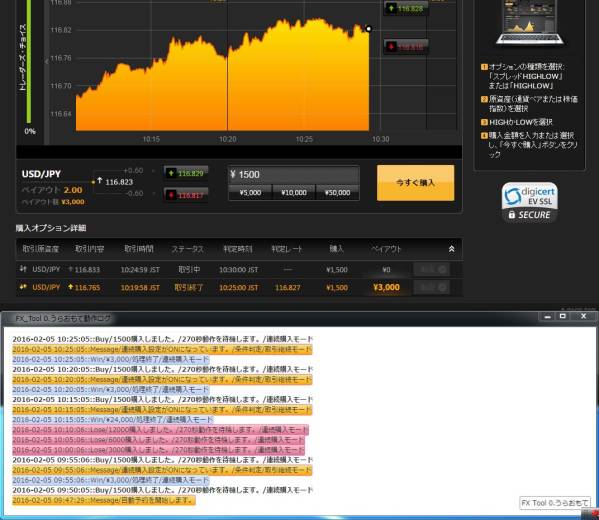Image resolution: width=599 pixels, height=520 pixels.
Task: Click the red down-arrow price tag on chart
Action: [x=406, y=47]
